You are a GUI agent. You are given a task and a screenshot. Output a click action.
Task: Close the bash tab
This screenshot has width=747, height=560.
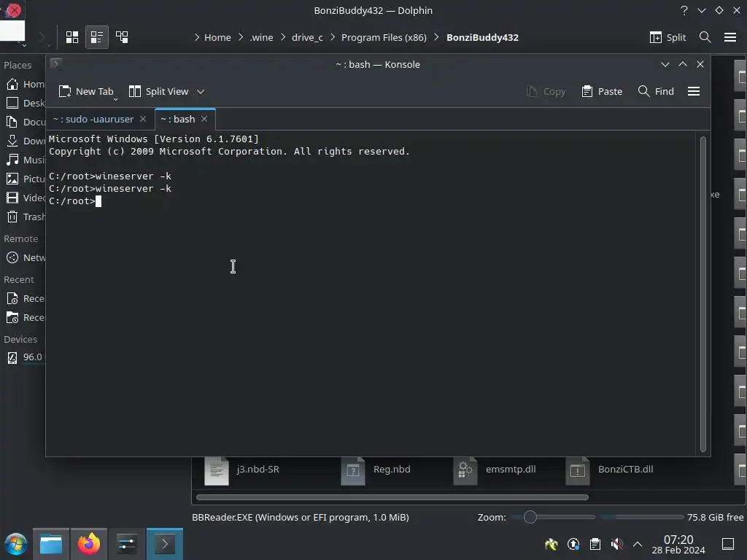[204, 119]
